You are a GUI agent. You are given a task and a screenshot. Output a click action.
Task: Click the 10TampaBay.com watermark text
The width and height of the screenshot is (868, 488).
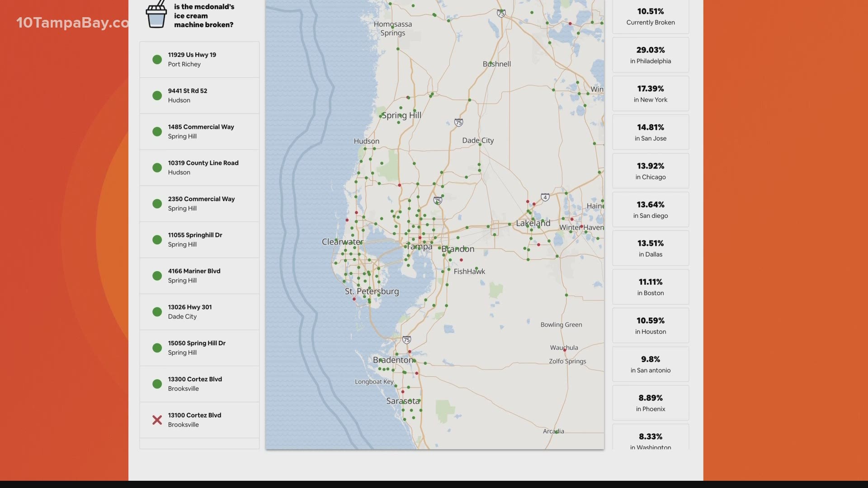click(72, 23)
